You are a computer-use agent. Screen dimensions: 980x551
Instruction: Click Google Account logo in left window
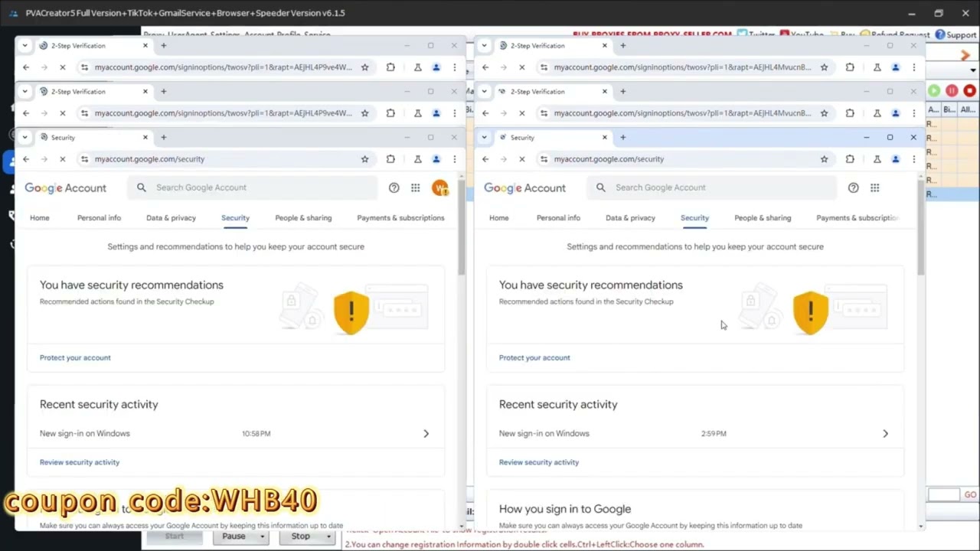point(65,188)
